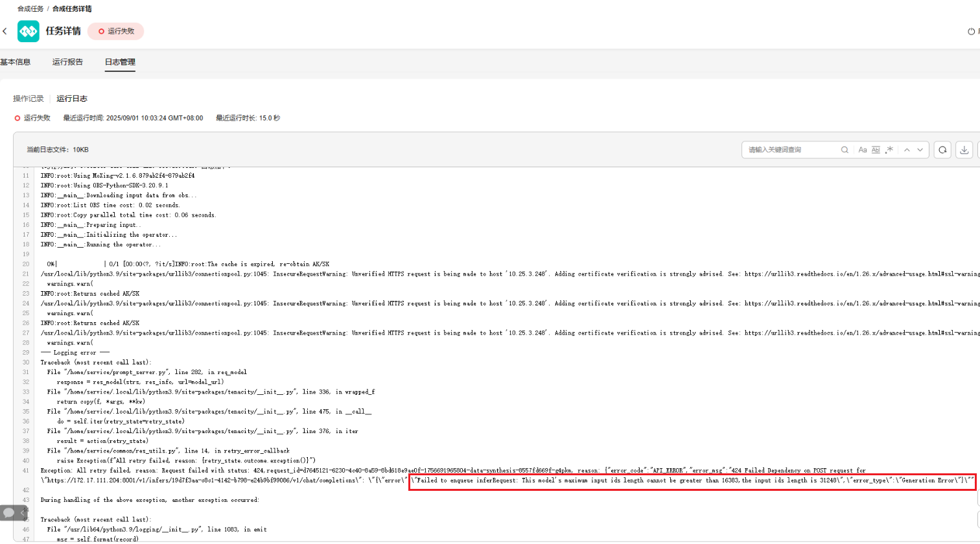Switch to the 运行报告 tab
This screenshot has width=980, height=544.
click(x=67, y=62)
